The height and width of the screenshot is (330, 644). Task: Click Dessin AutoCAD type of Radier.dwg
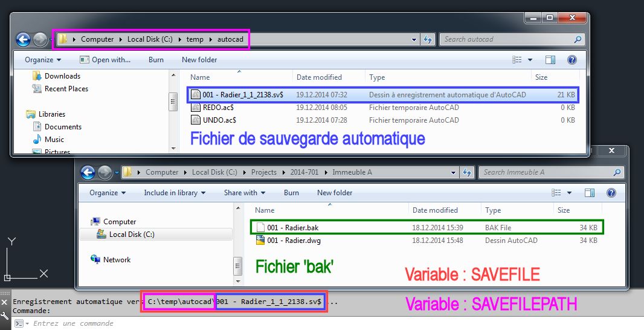[x=511, y=241]
